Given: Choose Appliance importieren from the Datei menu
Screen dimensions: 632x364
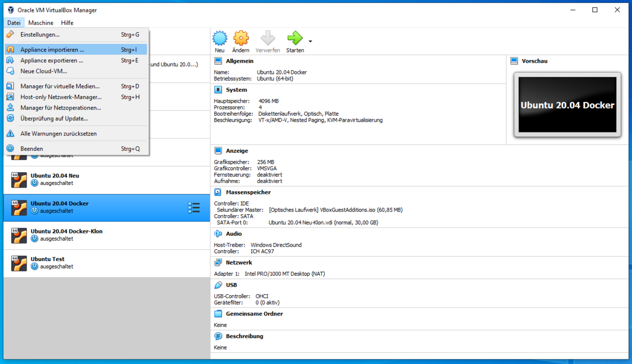Looking at the screenshot, I should click(52, 50).
